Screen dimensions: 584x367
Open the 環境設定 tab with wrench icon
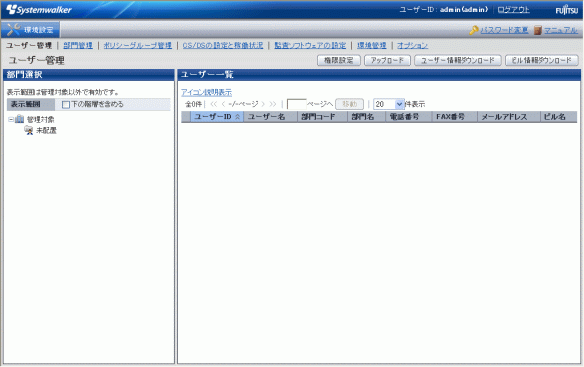[30, 29]
